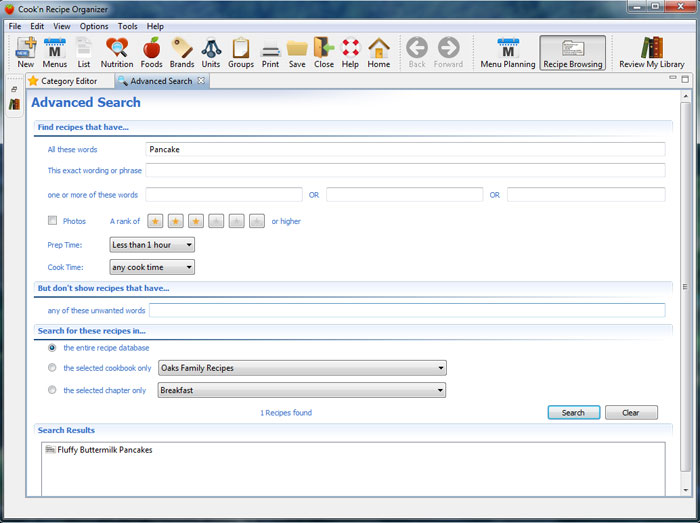Image resolution: width=700 pixels, height=523 pixels.
Task: Click the Back arrow button
Action: 417,53
